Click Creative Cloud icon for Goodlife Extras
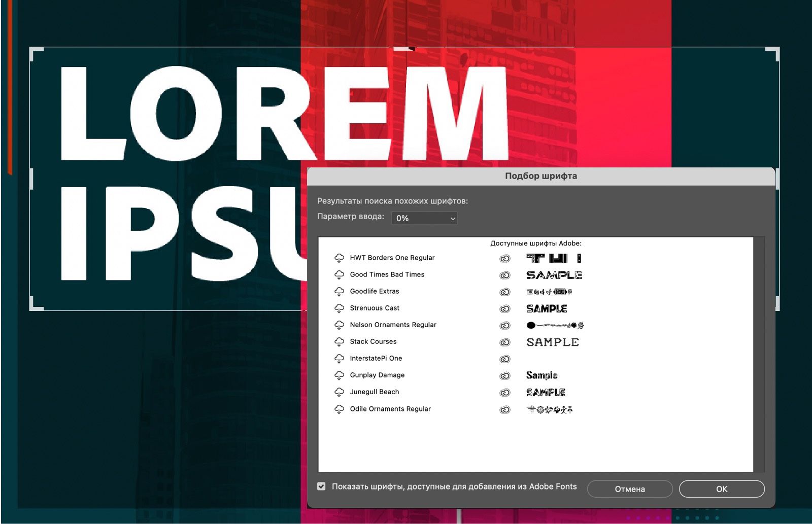The width and height of the screenshot is (812, 524). (x=505, y=292)
